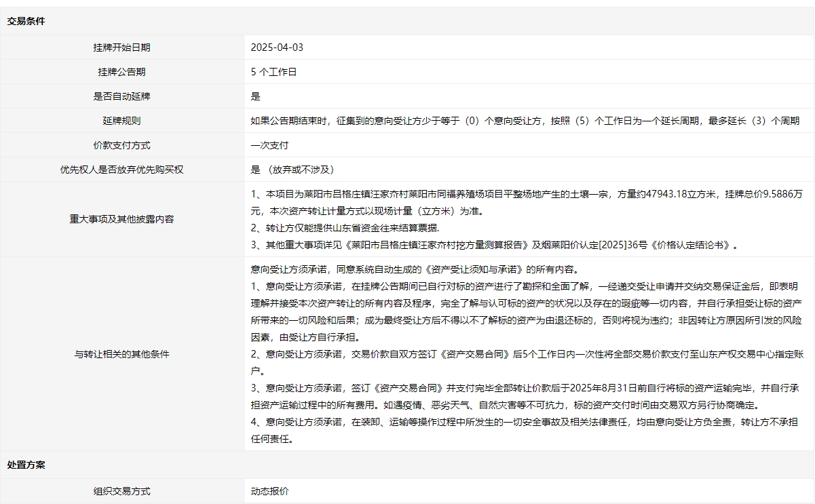
Task: Select the 重大事项及其他披露内容 label
Action: point(122,219)
